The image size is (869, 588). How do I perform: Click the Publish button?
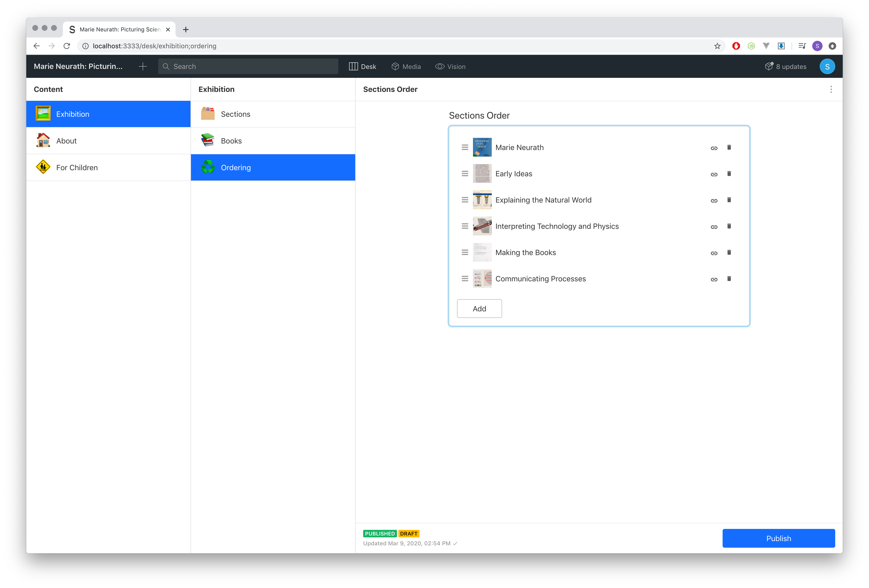coord(778,538)
